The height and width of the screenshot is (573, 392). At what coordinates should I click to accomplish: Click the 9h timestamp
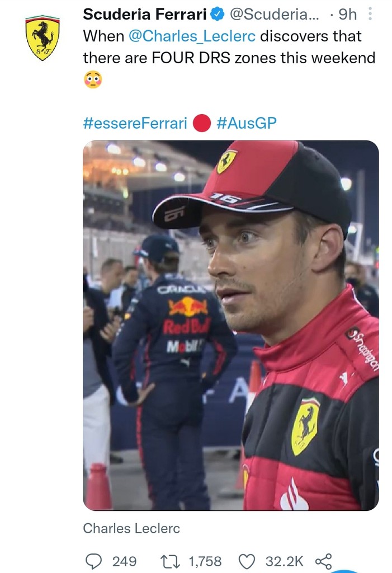click(x=347, y=15)
